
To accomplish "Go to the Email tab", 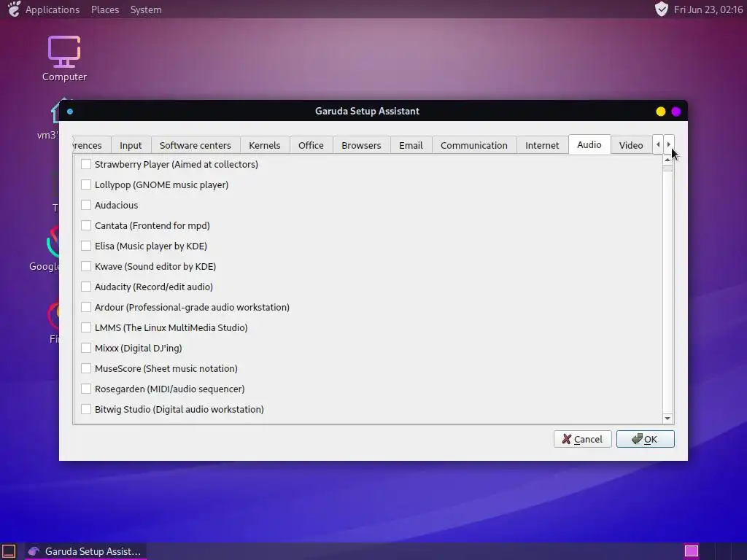I will tap(411, 145).
